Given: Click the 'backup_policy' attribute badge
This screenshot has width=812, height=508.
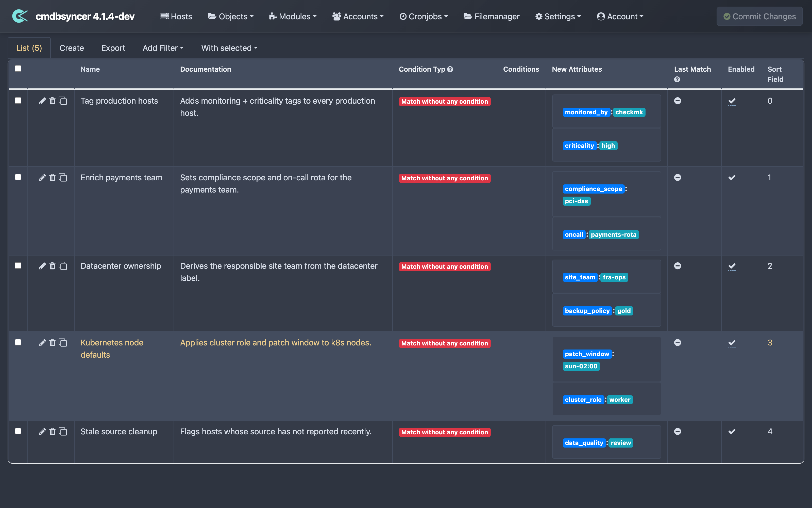Looking at the screenshot, I should coord(587,311).
